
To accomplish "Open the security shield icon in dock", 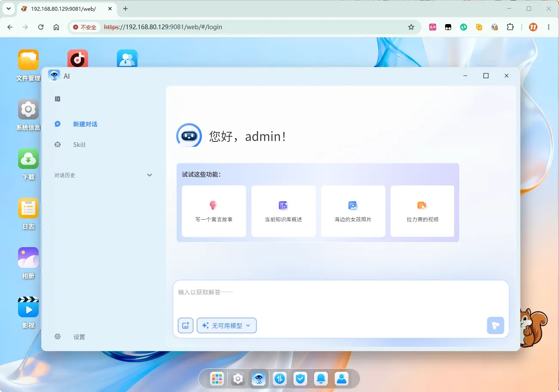I will pos(300,379).
